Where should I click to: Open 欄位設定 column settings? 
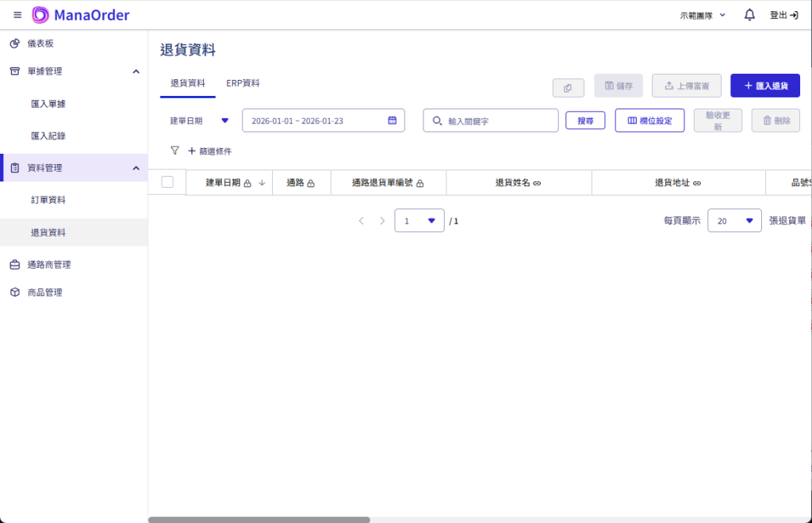click(x=649, y=120)
